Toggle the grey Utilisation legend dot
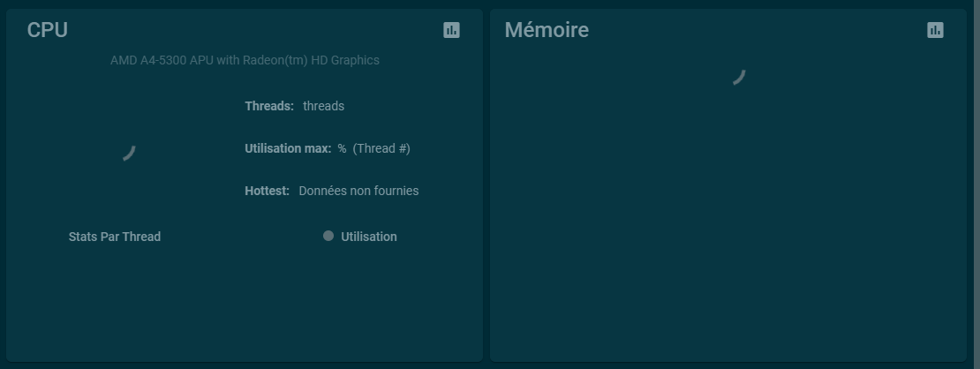This screenshot has height=369, width=980. pyautogui.click(x=328, y=236)
